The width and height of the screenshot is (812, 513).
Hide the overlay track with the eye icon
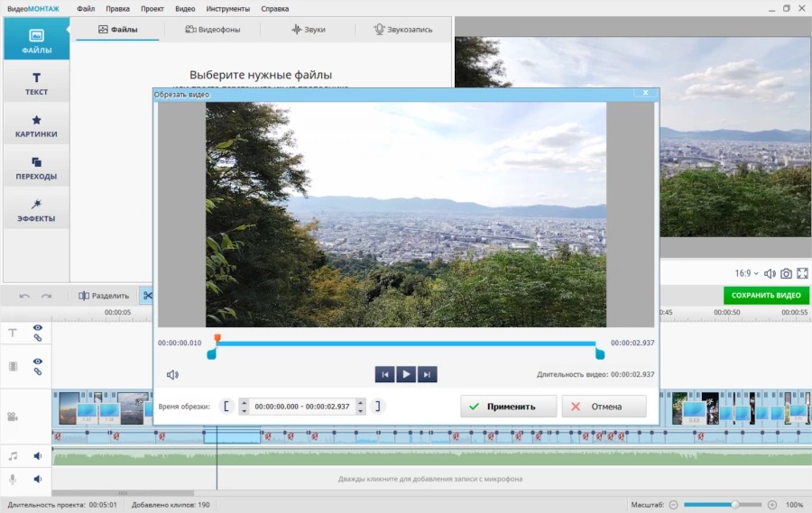38,362
